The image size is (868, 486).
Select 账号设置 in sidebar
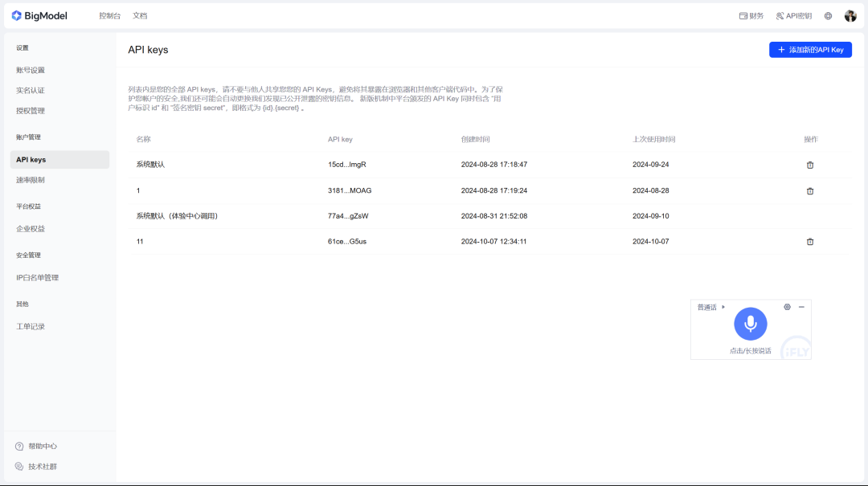tap(31, 71)
